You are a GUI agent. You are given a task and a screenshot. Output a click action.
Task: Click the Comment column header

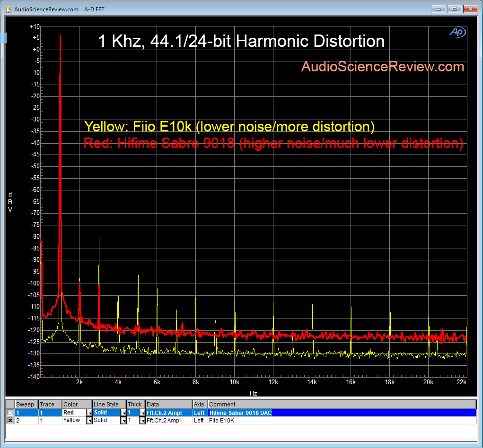(342, 405)
